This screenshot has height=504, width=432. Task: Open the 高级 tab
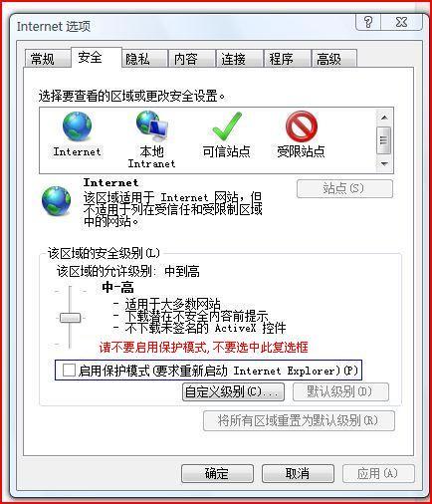click(x=328, y=59)
